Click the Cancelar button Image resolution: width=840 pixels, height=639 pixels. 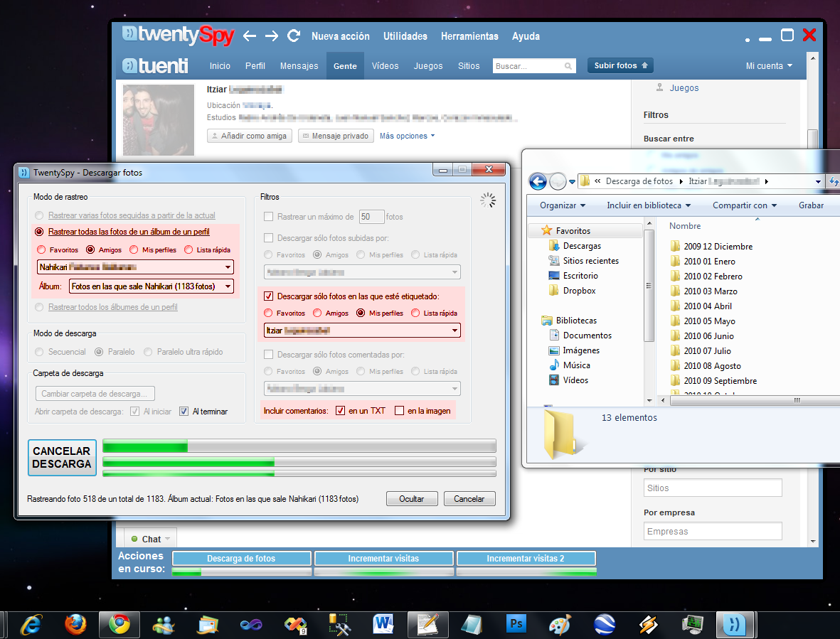[x=469, y=499]
